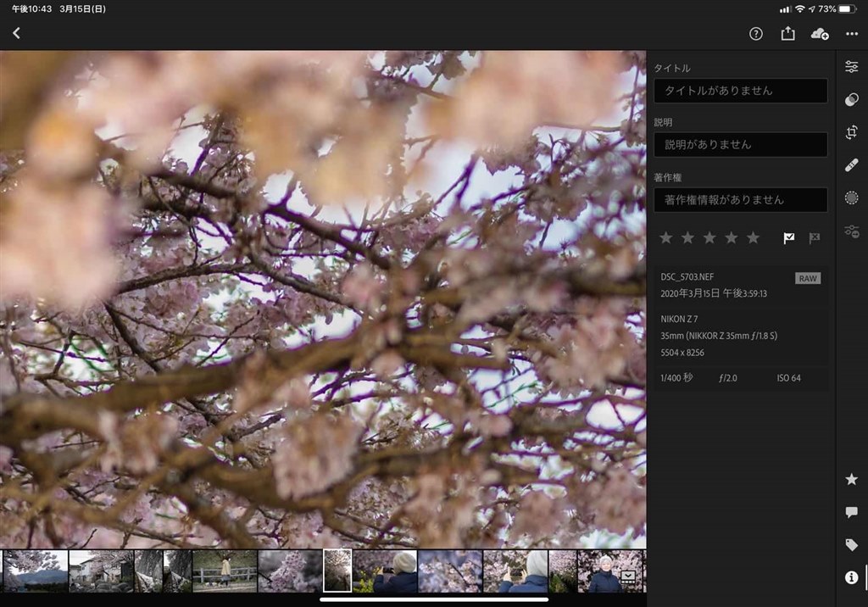Open the comments/activity panel
Viewport: 868px width, 607px height.
852,511
